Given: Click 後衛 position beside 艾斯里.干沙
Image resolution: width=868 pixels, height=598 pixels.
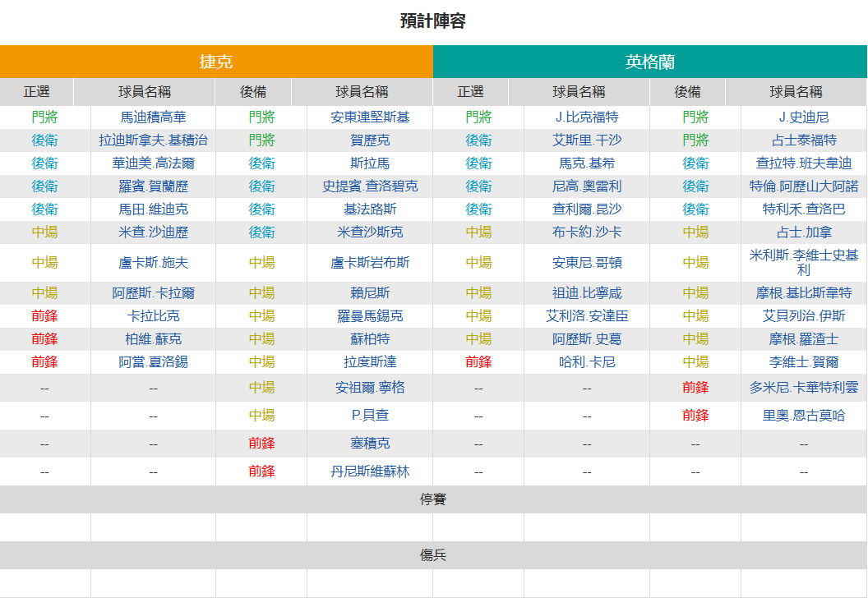Looking at the screenshot, I should click(479, 140).
